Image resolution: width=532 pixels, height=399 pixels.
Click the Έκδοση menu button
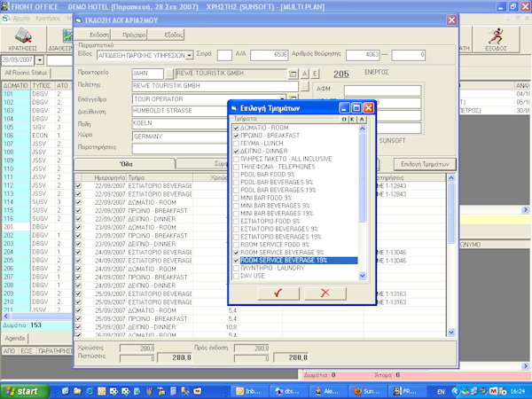pyautogui.click(x=94, y=35)
